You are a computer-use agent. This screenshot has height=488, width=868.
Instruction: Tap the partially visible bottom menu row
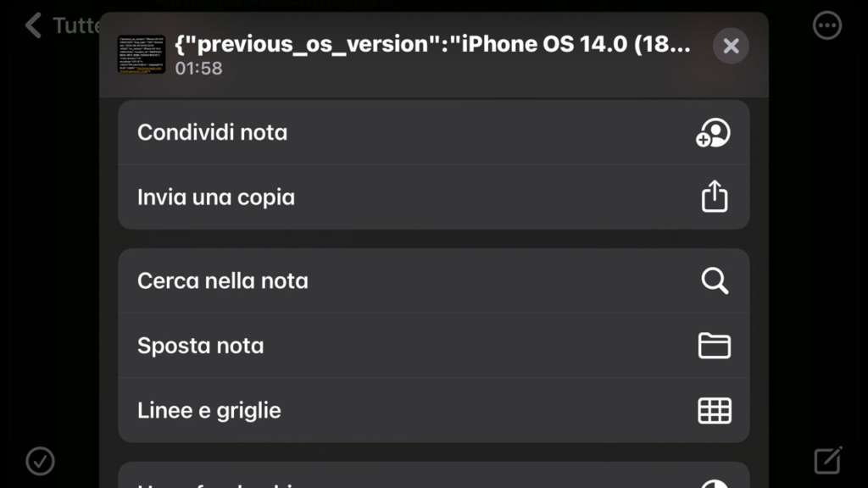(434, 475)
